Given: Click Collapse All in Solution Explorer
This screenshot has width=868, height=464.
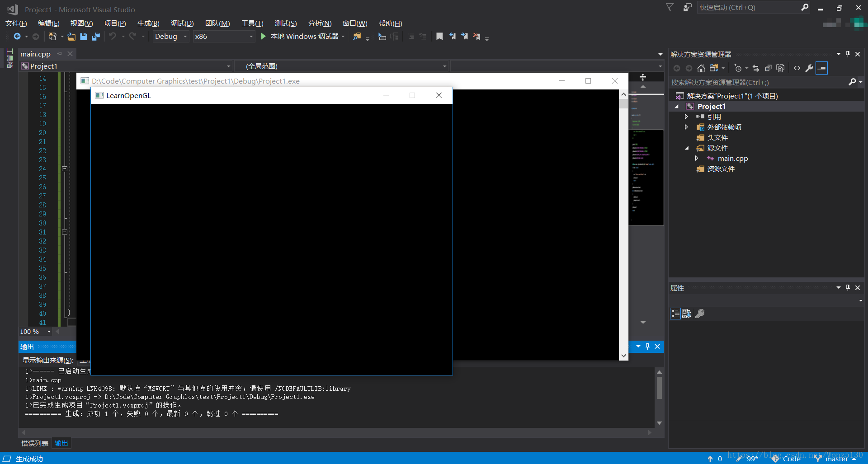Looking at the screenshot, I should [768, 68].
